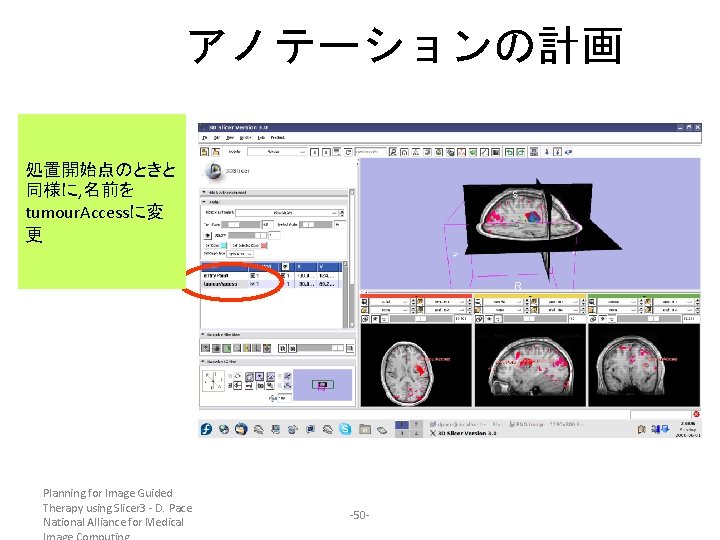Viewport: 720px width, 540px height.
Task: Click the link-slices icon in red slice viewer
Action: click(x=365, y=319)
